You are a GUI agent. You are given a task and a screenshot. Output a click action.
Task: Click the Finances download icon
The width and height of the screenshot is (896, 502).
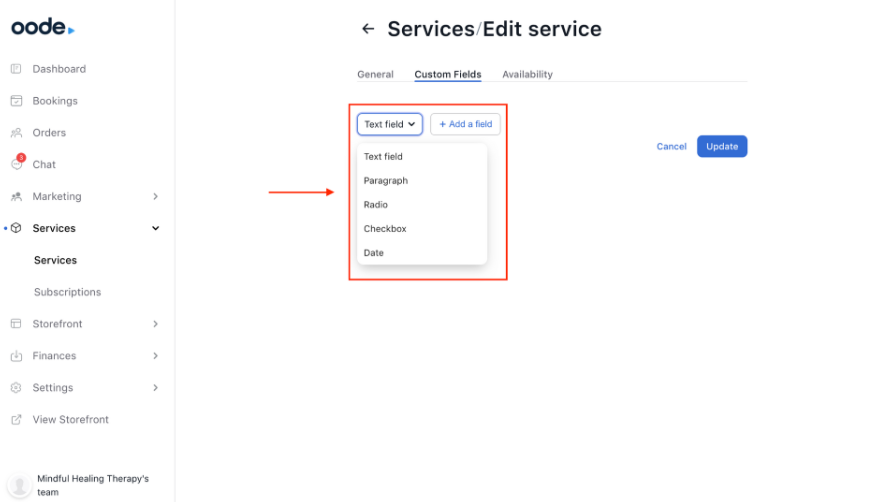[16, 356]
